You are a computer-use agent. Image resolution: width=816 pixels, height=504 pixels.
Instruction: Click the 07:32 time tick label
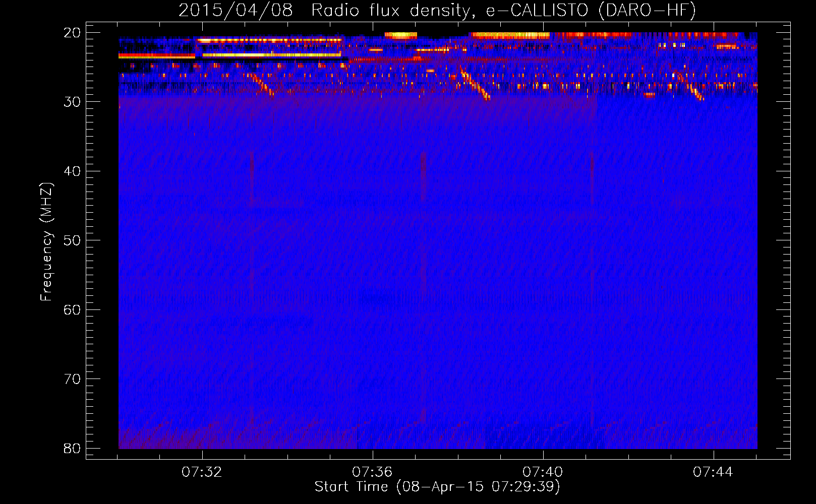click(202, 472)
